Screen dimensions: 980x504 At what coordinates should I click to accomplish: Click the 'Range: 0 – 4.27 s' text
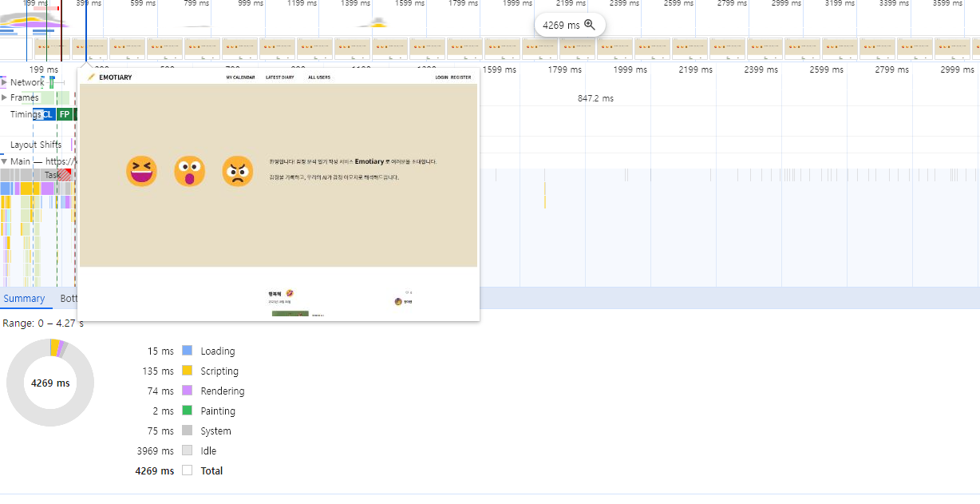click(43, 323)
